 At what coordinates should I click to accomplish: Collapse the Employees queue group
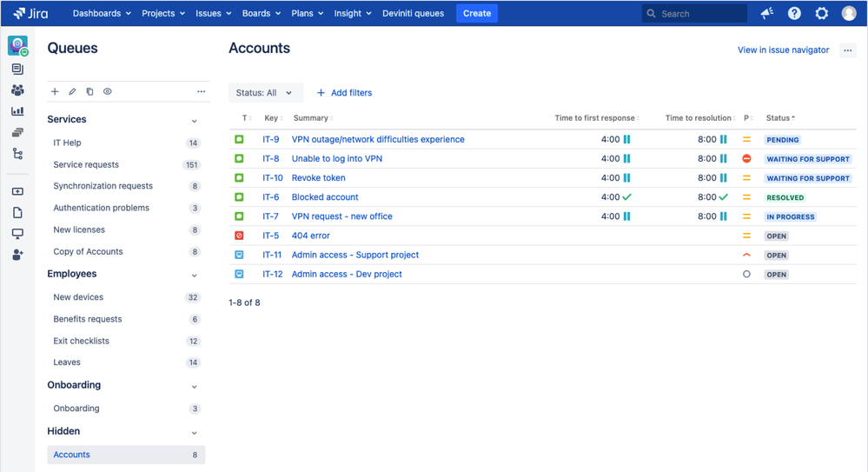[195, 276]
